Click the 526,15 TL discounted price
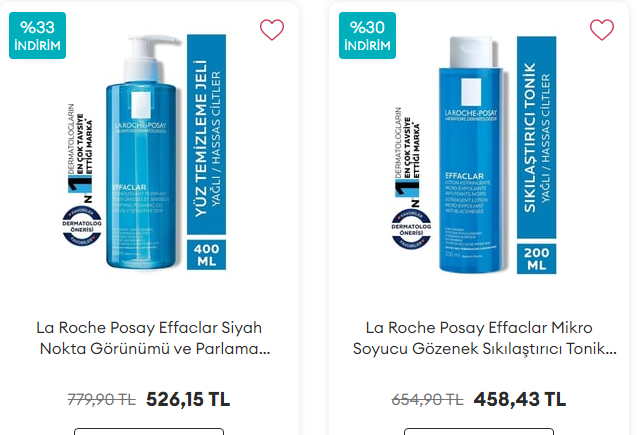Viewport: 643px width, 435px height. (x=188, y=399)
